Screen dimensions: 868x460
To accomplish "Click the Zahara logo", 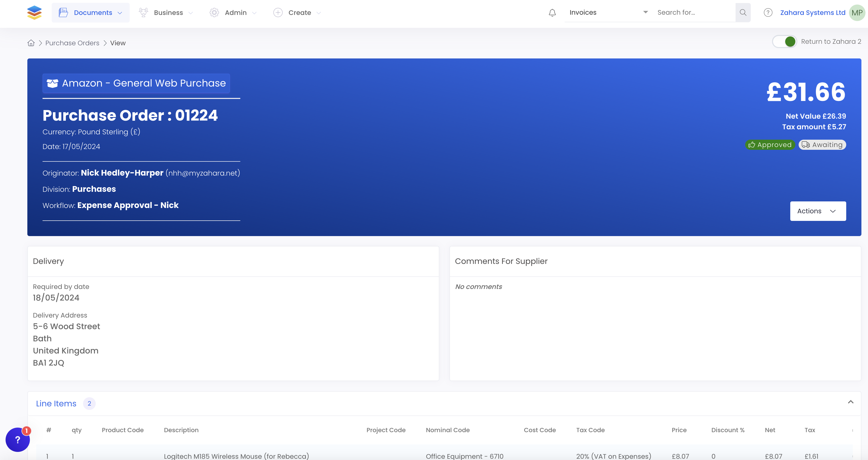I will [x=34, y=12].
